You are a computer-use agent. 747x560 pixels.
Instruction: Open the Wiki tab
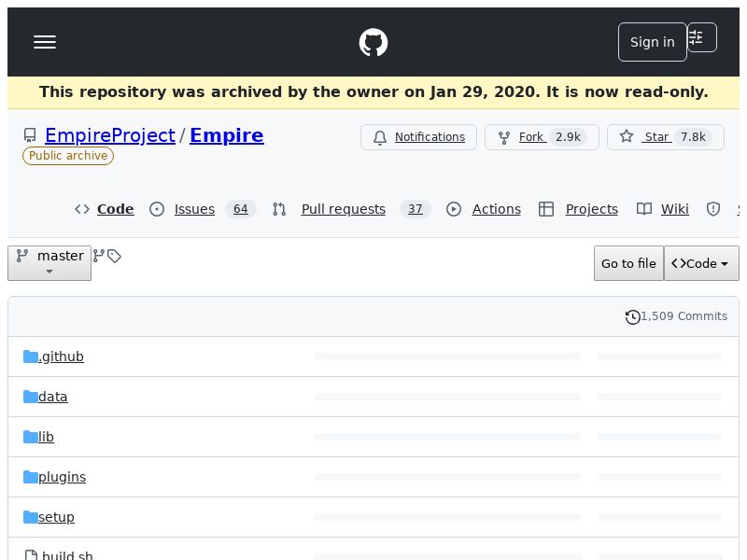click(674, 209)
